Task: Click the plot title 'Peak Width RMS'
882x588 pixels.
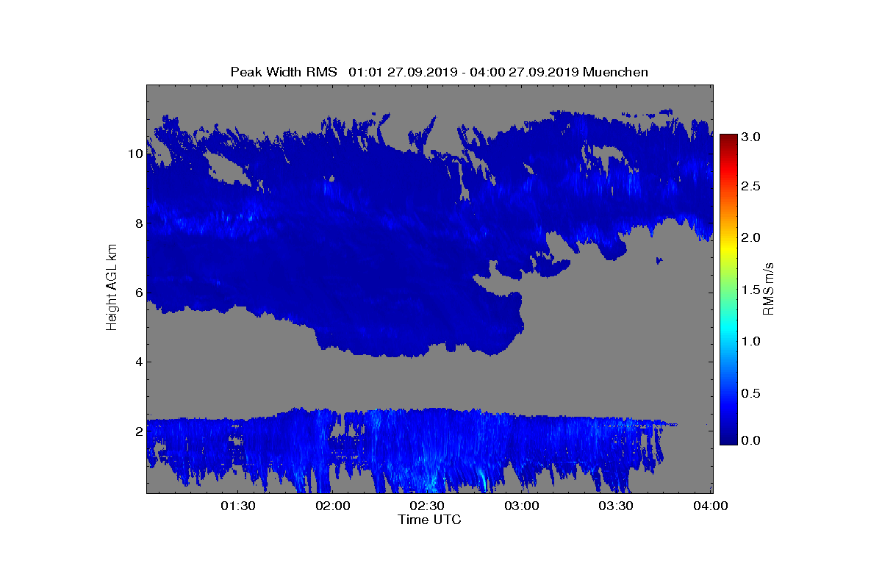Action: tap(284, 72)
